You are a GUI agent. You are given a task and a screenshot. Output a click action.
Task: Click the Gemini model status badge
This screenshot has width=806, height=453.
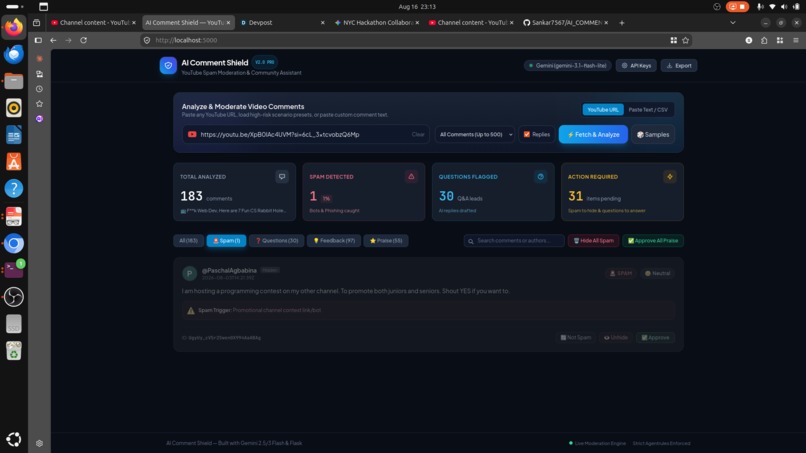tap(567, 66)
